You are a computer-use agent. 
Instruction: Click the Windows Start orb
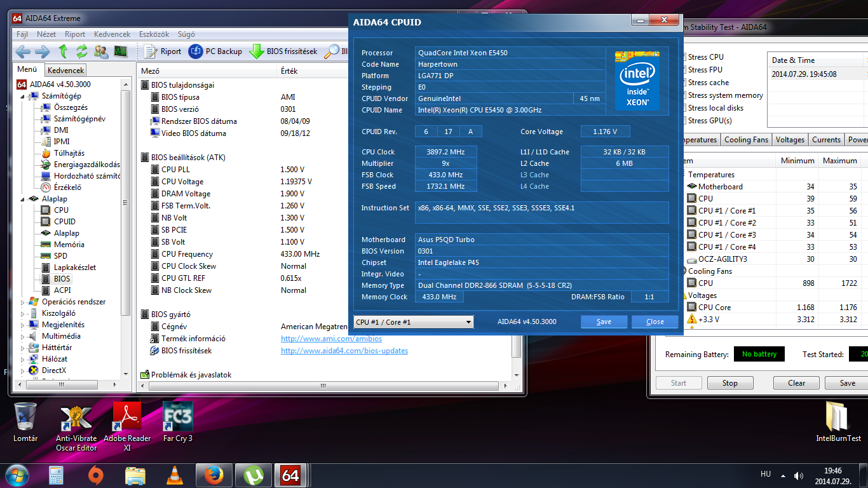[x=17, y=475]
